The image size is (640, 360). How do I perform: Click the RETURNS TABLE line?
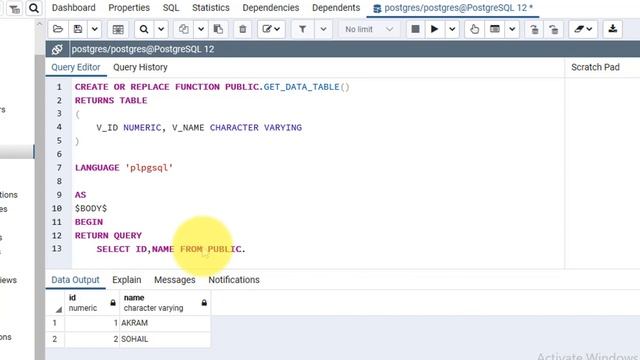pos(111,100)
